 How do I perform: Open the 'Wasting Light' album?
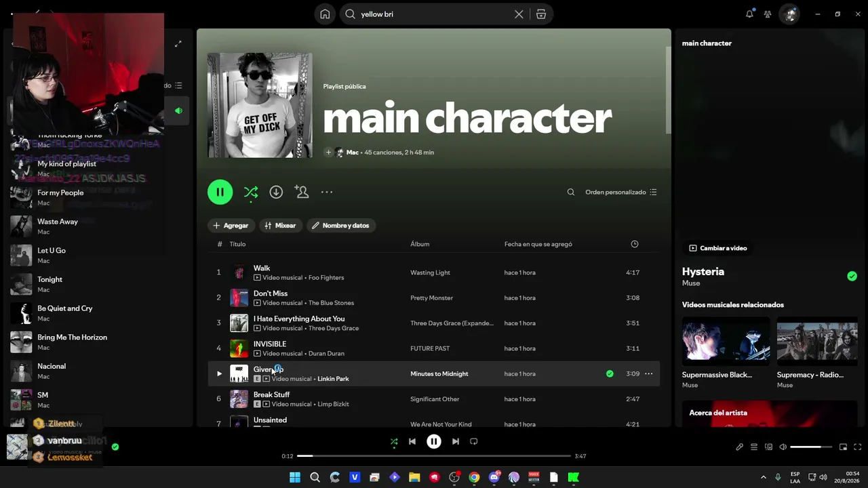tap(430, 272)
